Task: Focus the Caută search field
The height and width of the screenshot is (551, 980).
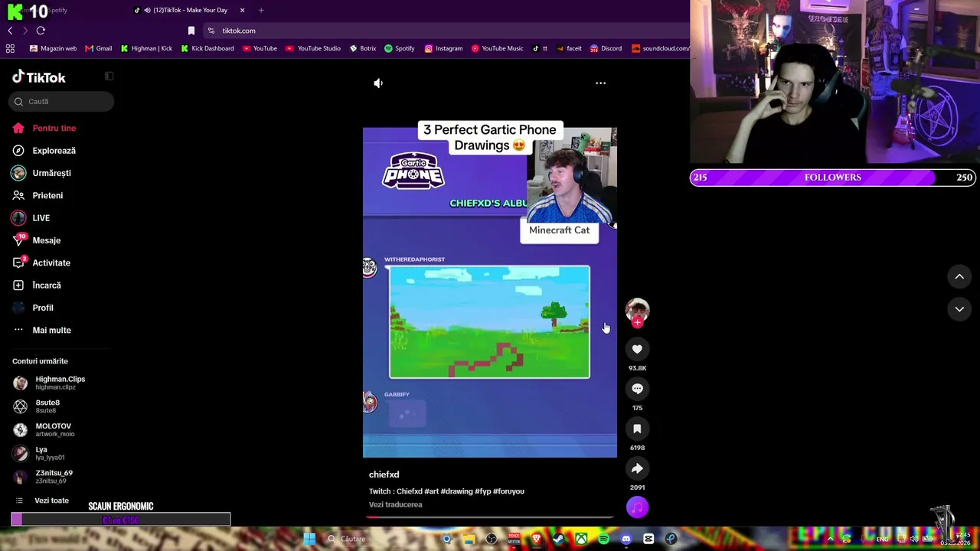Action: (x=61, y=101)
